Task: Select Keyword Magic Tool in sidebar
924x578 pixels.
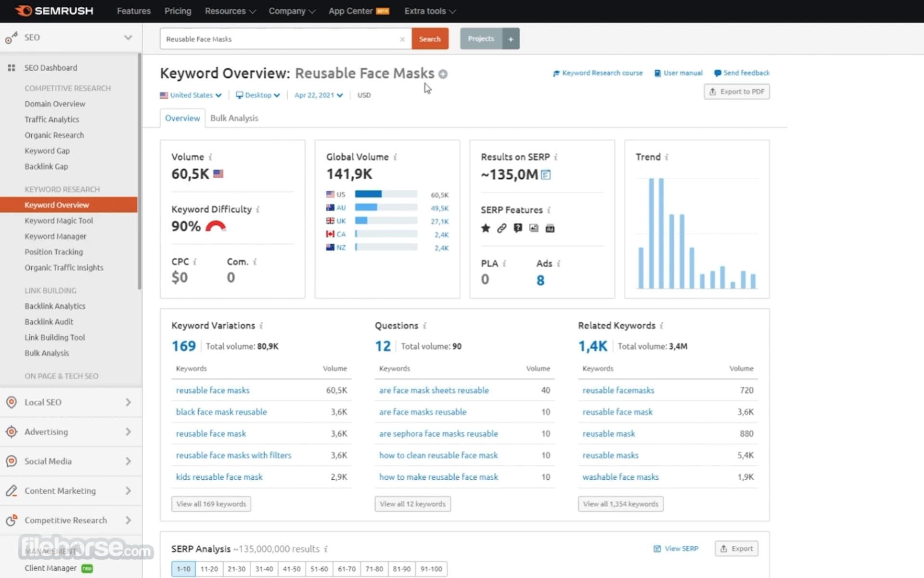Action: (59, 221)
